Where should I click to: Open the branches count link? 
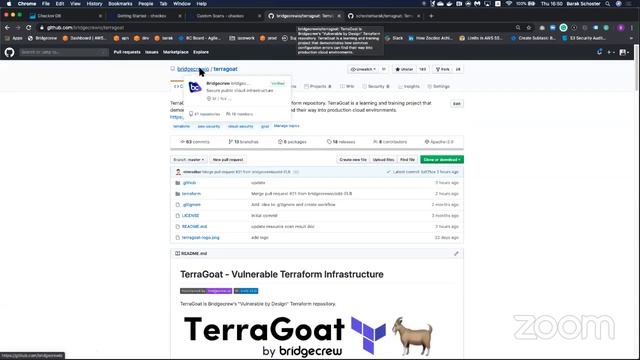coord(244,142)
